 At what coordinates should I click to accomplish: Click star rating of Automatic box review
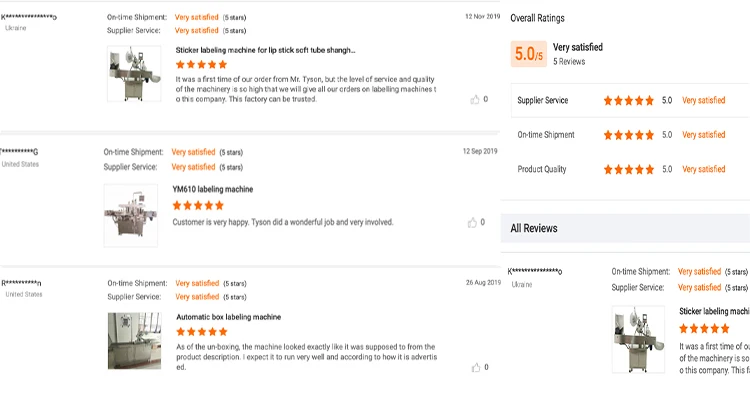click(x=202, y=332)
